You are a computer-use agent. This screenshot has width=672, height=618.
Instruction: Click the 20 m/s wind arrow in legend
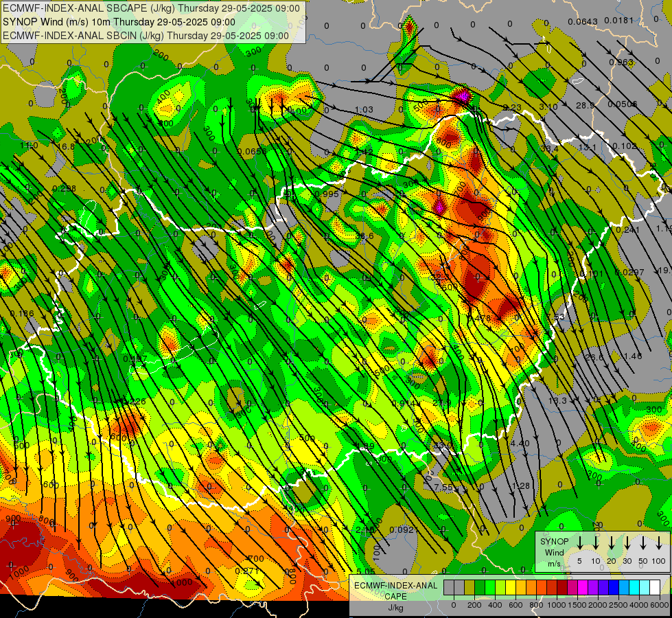[612, 542]
